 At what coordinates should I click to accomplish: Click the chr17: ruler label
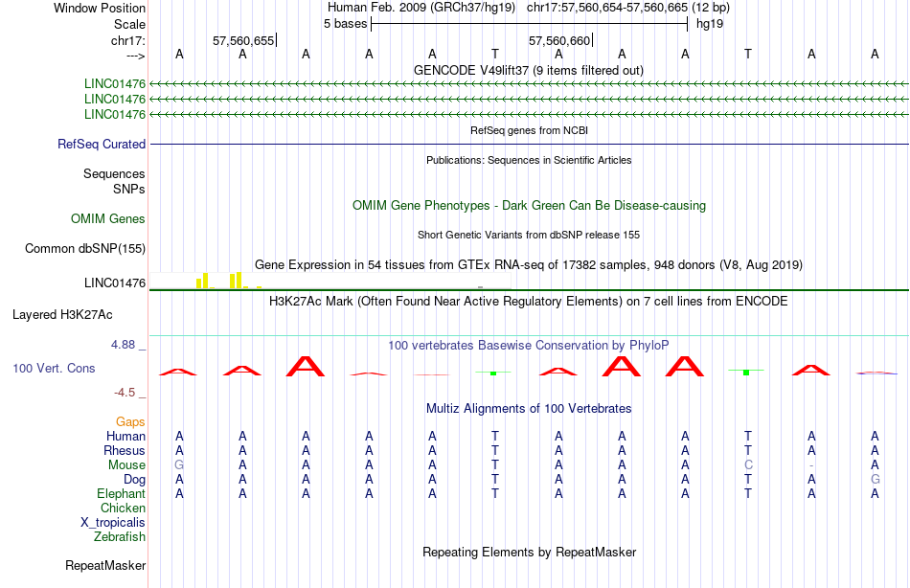point(128,40)
